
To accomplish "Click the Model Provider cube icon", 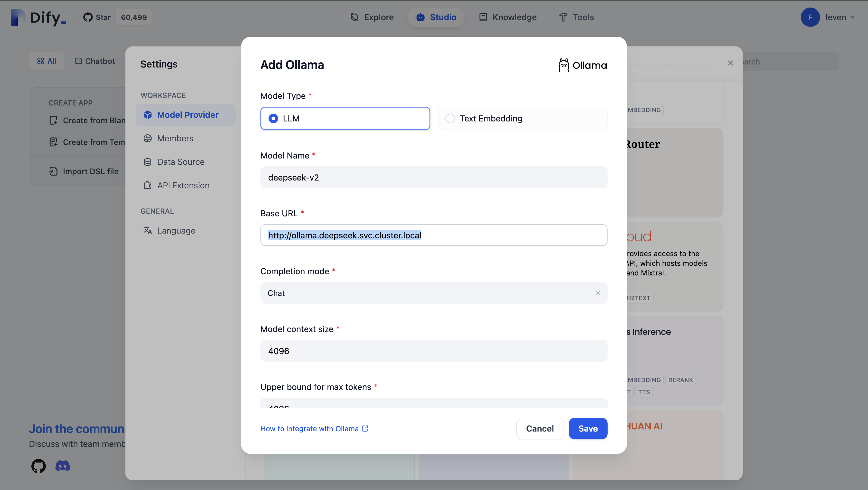I will coord(148,115).
